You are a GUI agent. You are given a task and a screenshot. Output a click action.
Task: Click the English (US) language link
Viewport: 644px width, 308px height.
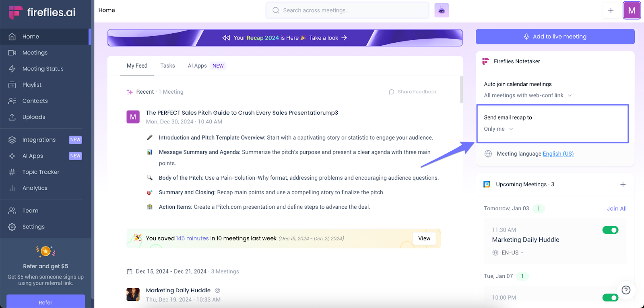point(558,154)
